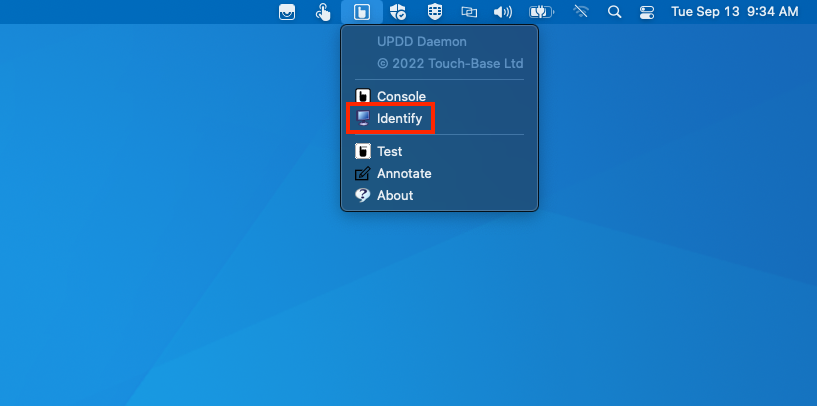Select About in the UPDD menu
817x406 pixels.
tap(439, 195)
